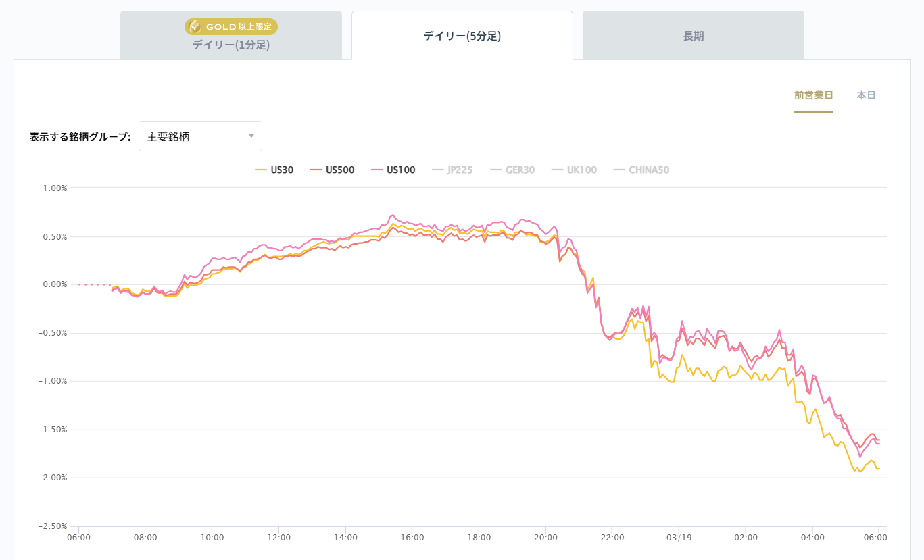Show 前営業日 data
Viewport: 924px width, 560px height.
[x=814, y=95]
